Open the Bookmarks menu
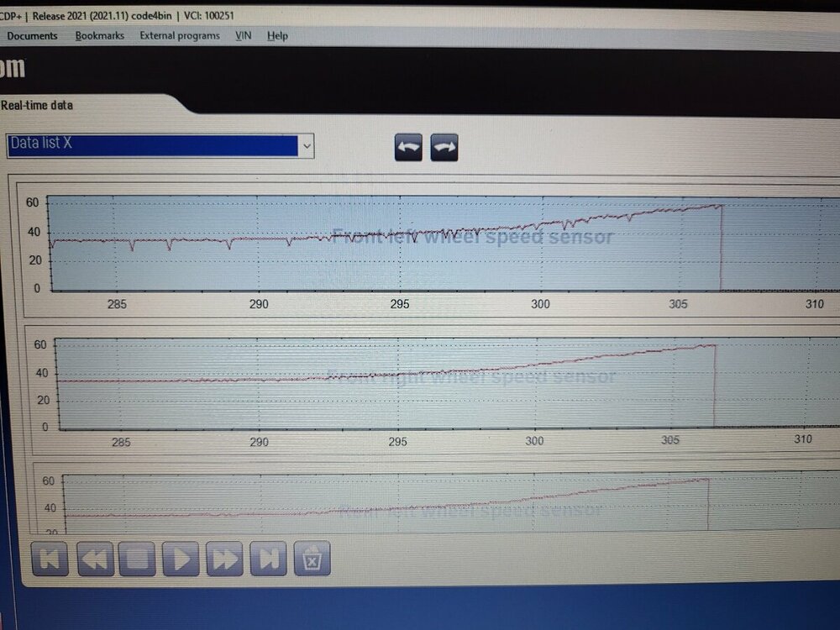Image resolution: width=840 pixels, height=630 pixels. click(x=99, y=36)
